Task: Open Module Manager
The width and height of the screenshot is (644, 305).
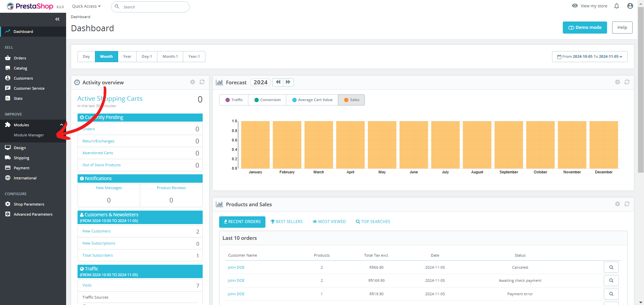Action: click(29, 135)
